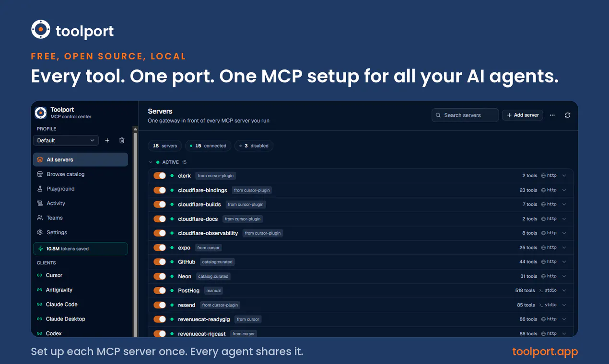Viewport: 609px width, 364px height.
Task: Disable the Neon server
Action: click(x=160, y=276)
